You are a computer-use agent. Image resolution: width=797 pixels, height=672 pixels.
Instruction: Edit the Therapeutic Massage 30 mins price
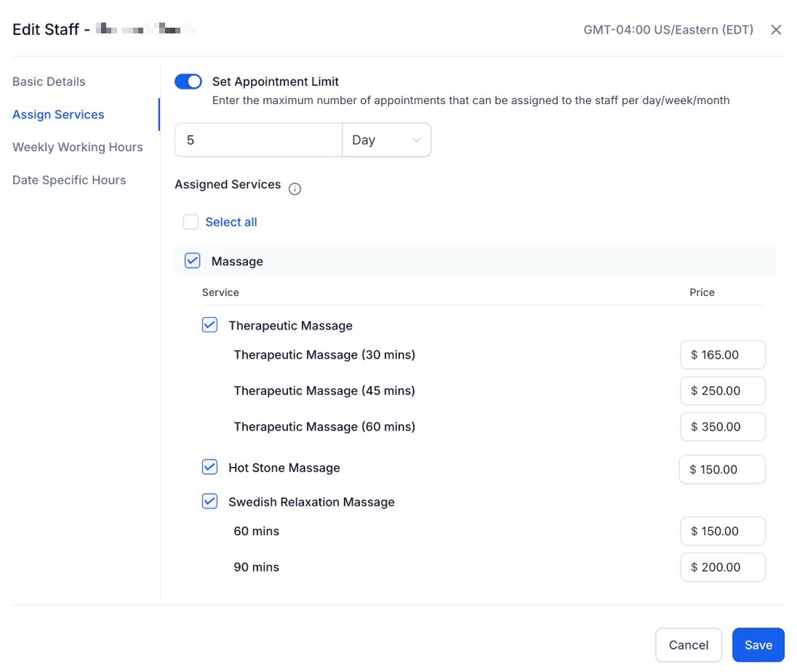pyautogui.click(x=722, y=355)
